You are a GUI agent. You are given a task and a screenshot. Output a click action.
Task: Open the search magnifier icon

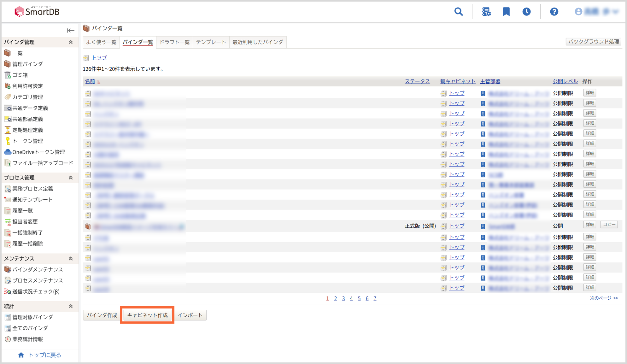(x=459, y=12)
